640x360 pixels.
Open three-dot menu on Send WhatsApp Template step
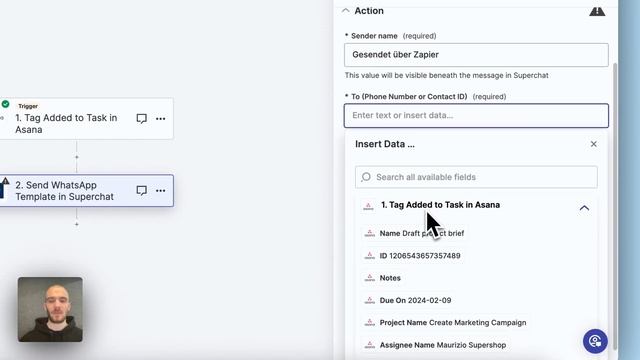(x=160, y=191)
